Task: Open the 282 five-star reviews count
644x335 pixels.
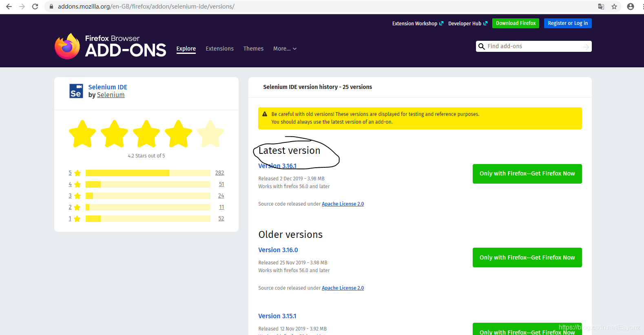Action: (219, 173)
